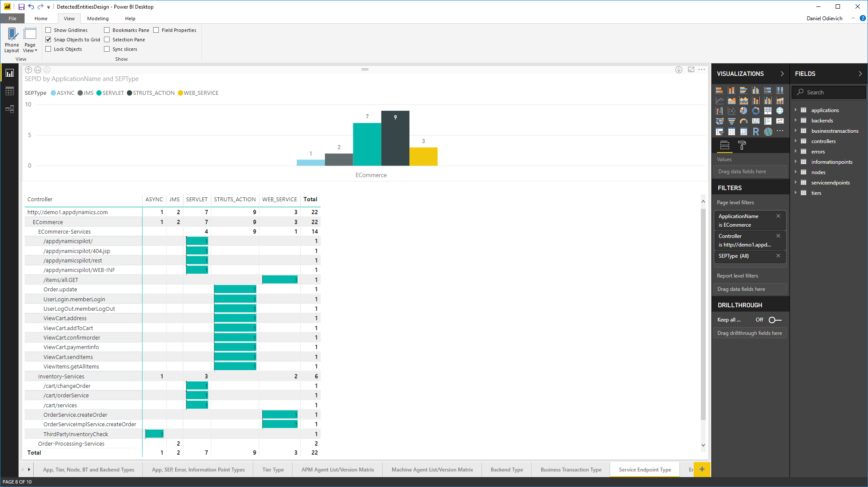Pick the gauge visualization icon
868x487 pixels.
(x=743, y=121)
